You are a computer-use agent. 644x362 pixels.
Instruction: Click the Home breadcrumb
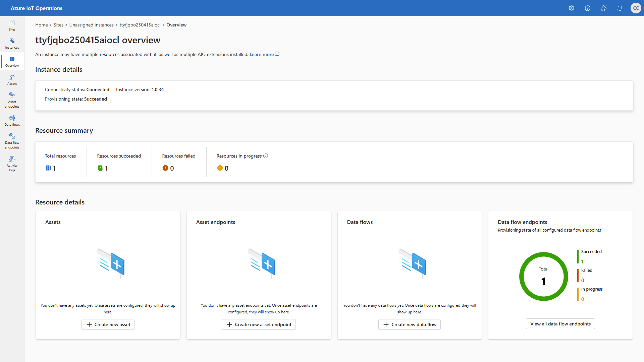tap(42, 25)
